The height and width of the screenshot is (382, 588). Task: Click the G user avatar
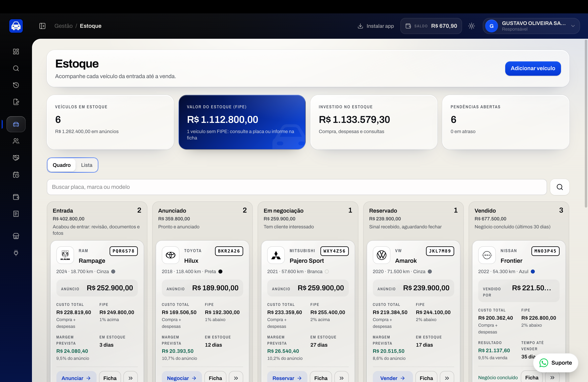[x=491, y=26]
